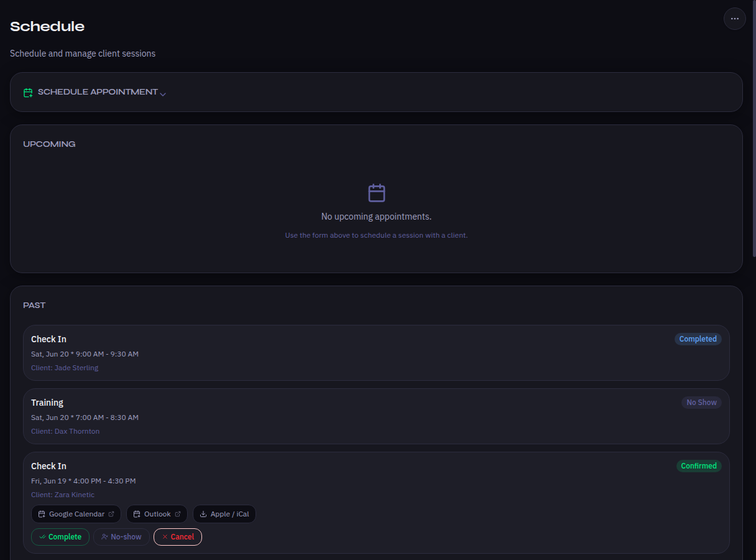
Task: Open the three-dot more options menu
Action: point(735,19)
